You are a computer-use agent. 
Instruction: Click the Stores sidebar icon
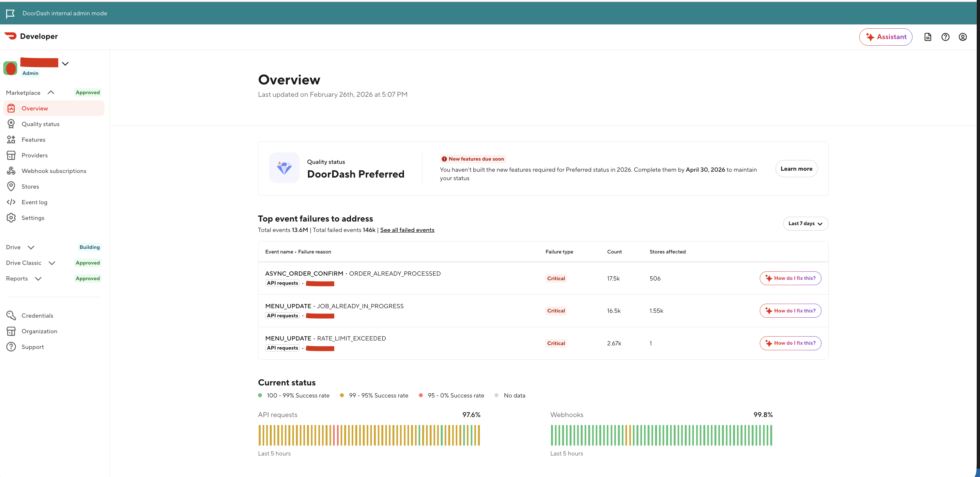pos(11,186)
